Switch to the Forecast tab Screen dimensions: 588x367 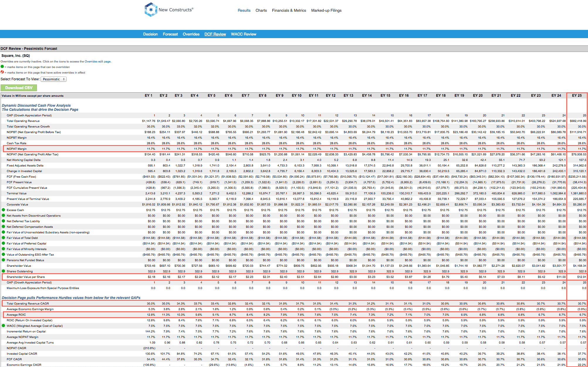click(x=170, y=34)
